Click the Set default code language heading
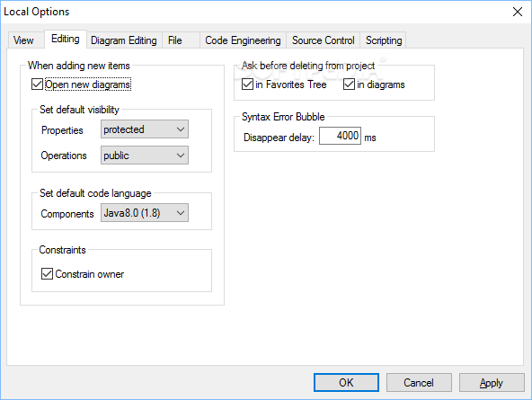This screenshot has width=532, height=400. coord(95,193)
